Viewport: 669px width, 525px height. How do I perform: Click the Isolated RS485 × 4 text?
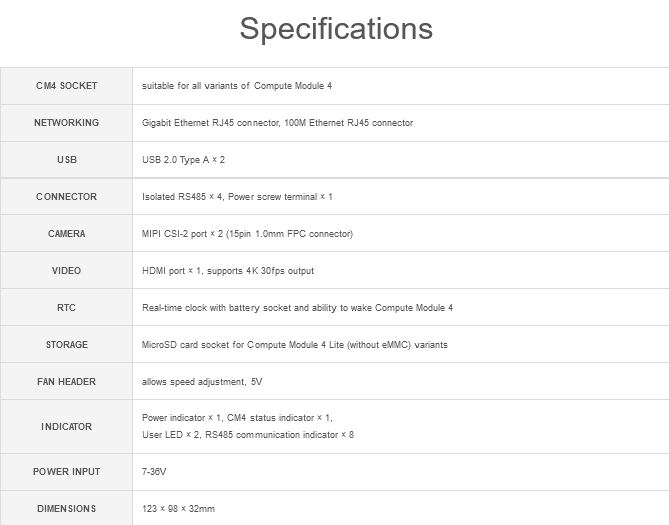point(182,197)
